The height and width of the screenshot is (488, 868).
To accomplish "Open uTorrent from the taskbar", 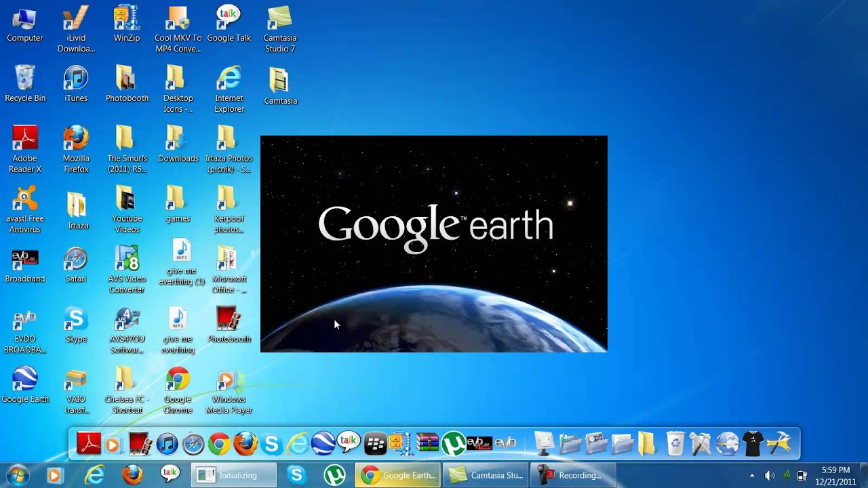I will click(334, 475).
